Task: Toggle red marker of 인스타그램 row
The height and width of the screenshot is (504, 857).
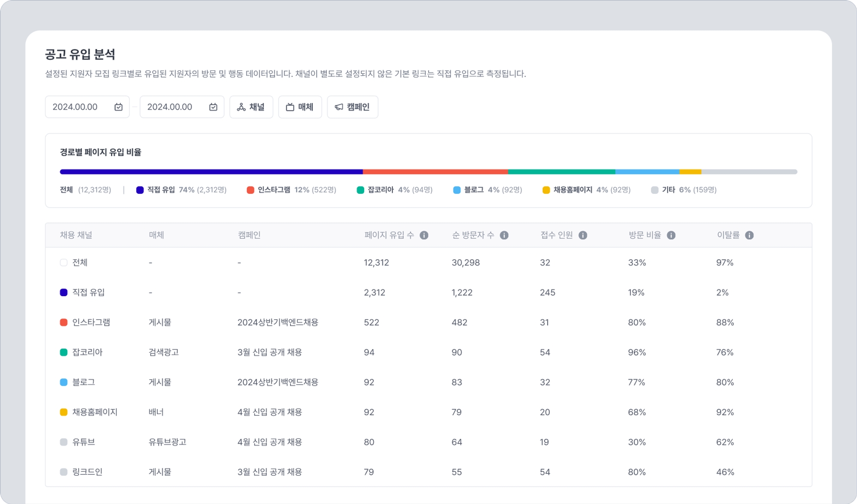Action: pyautogui.click(x=64, y=322)
